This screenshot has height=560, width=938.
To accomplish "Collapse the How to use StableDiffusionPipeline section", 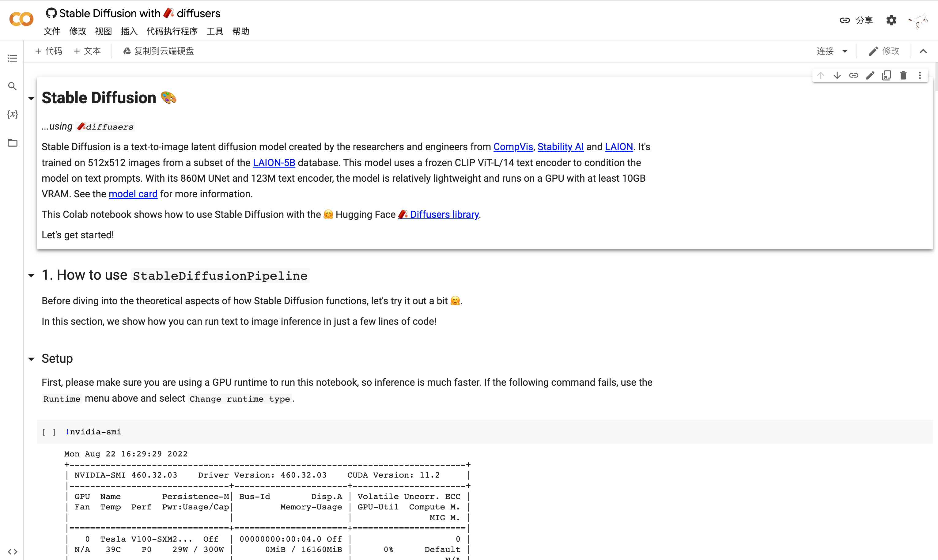I will pos(31,275).
